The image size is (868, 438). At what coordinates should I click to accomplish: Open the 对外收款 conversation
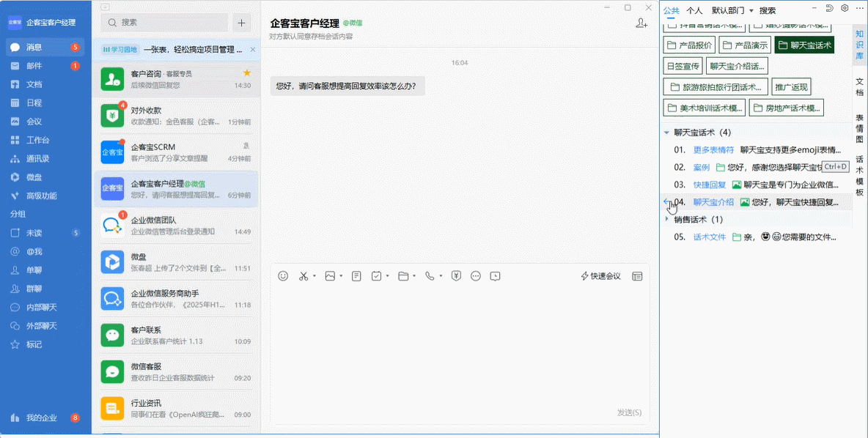(176, 116)
